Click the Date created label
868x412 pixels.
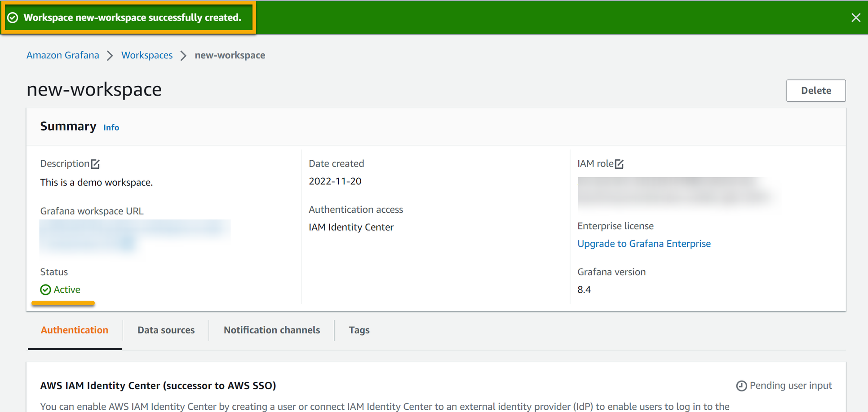[336, 164]
